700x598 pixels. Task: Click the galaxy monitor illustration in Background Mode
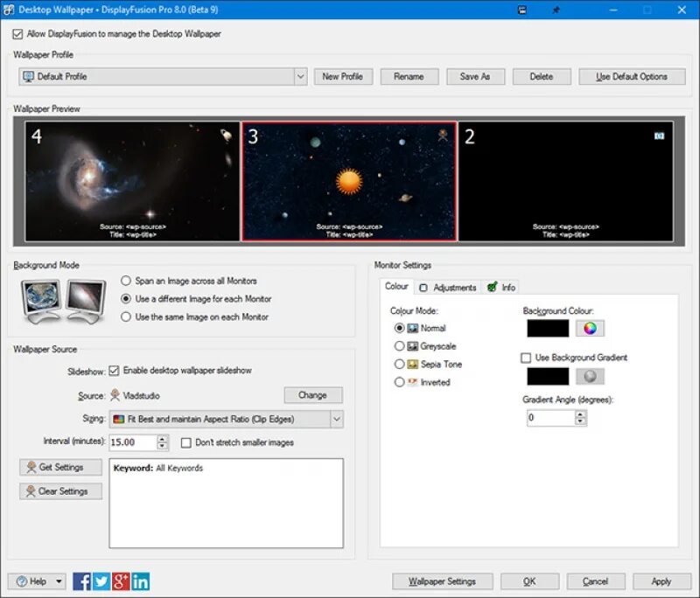(85, 301)
